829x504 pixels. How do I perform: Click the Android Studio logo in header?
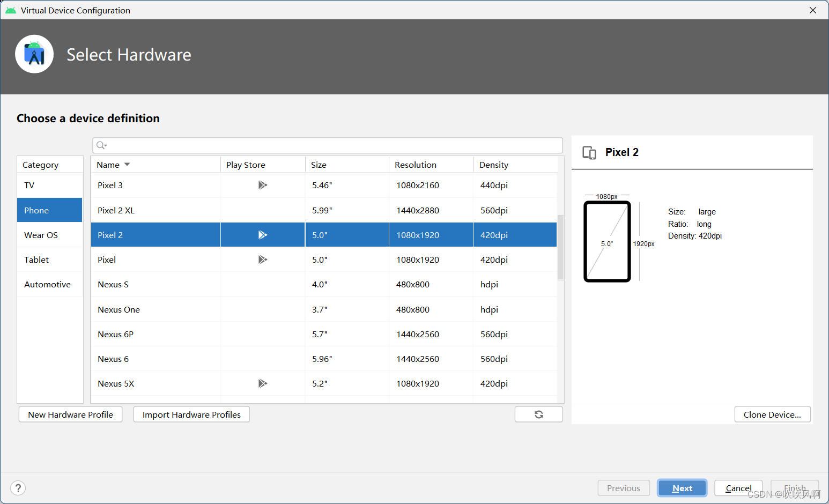point(34,54)
